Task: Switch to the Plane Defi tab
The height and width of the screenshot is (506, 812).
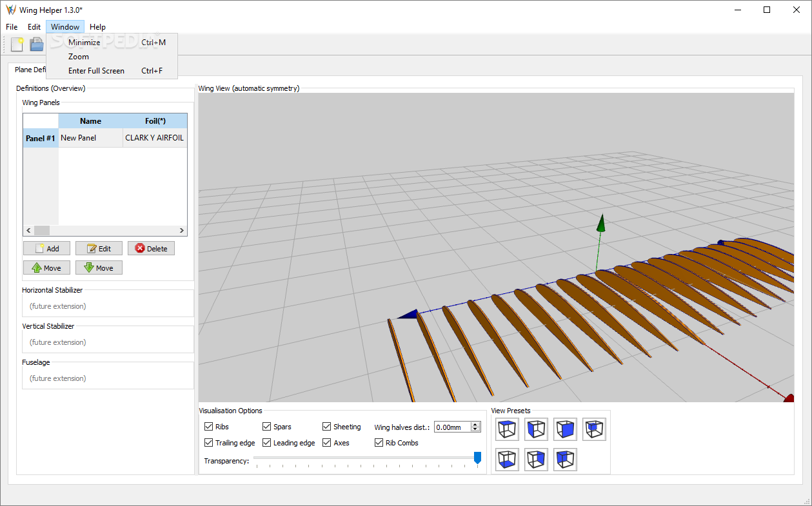Action: point(28,70)
